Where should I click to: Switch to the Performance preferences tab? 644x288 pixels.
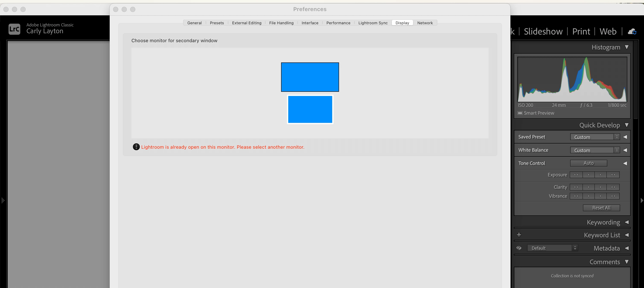click(338, 23)
